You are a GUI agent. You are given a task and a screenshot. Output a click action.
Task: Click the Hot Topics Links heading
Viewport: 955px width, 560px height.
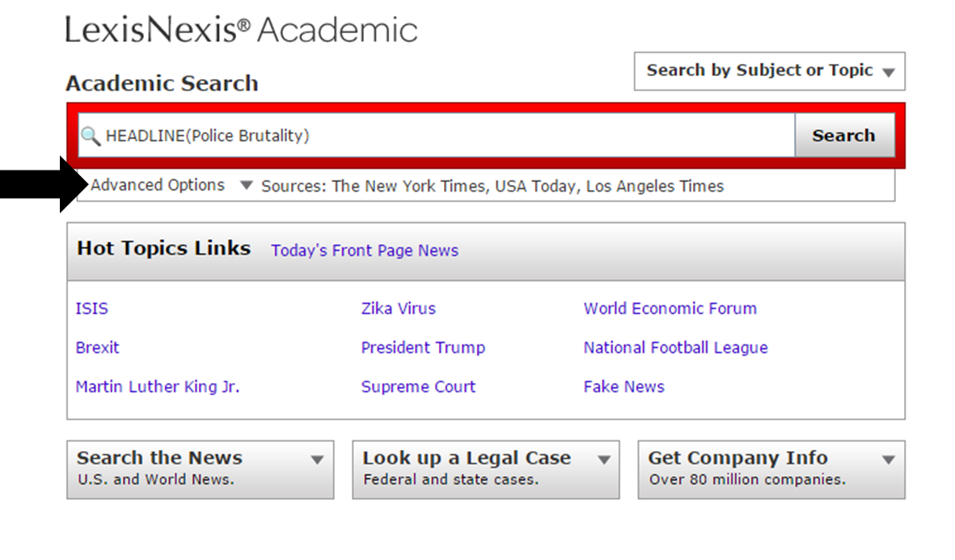point(164,248)
